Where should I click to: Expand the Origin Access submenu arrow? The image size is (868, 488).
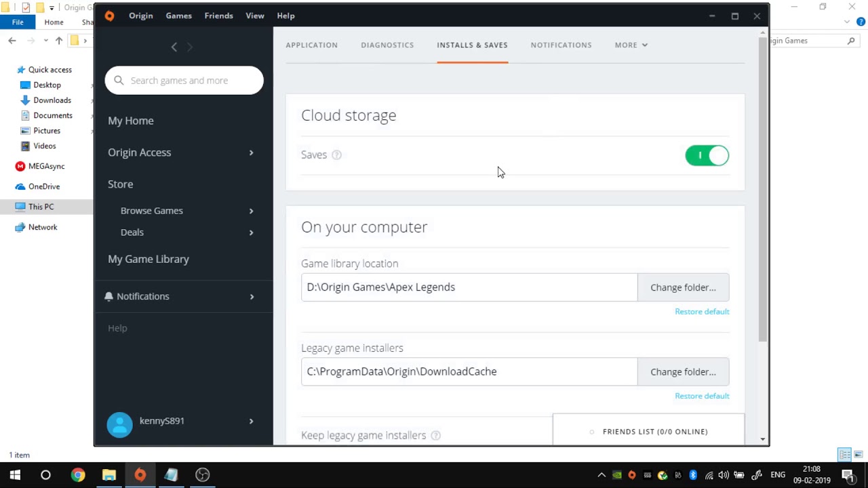(251, 152)
